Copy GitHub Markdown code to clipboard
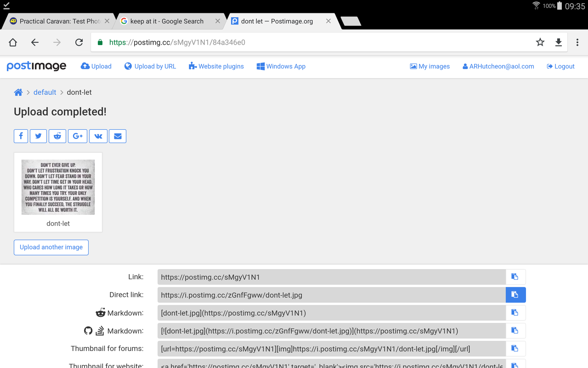This screenshot has height=368, width=588. pyautogui.click(x=515, y=331)
